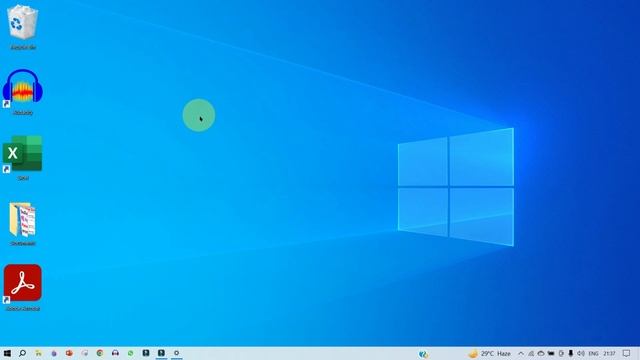Viewport: 640px width, 360px height.
Task: Open the battery status tray icon
Action: coord(551,353)
